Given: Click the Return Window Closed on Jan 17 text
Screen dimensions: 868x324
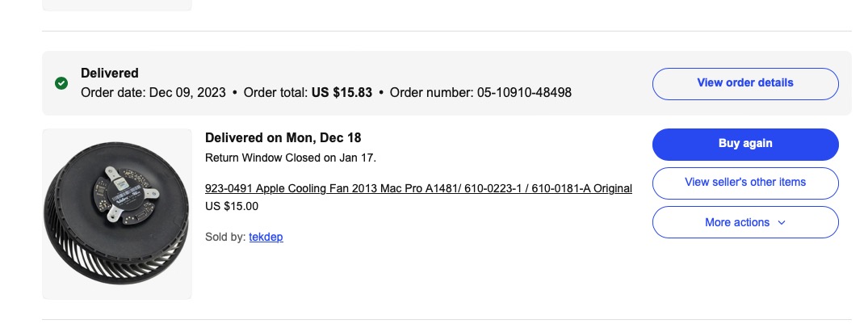Looking at the screenshot, I should click(x=291, y=158).
